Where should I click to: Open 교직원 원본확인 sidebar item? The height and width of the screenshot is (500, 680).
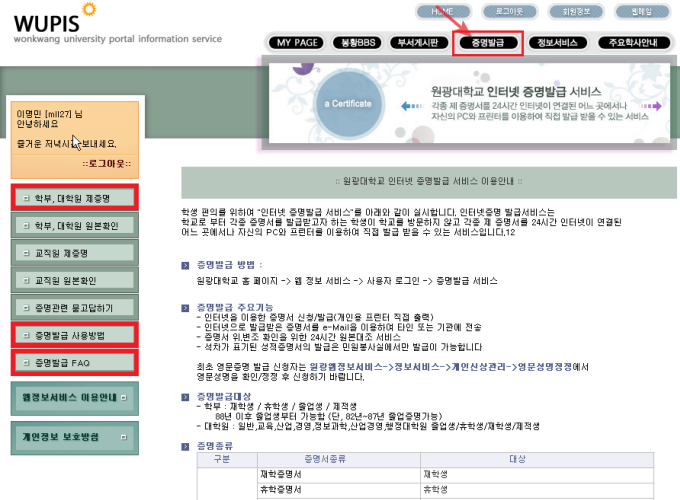pyautogui.click(x=75, y=280)
